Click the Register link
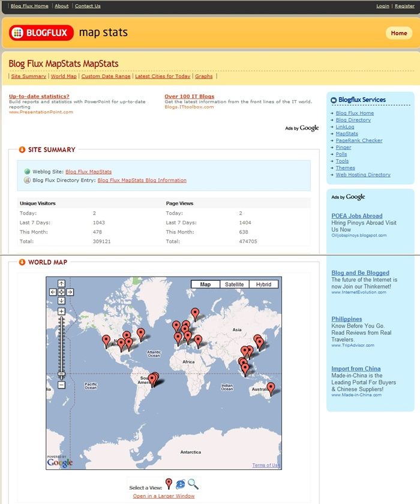 (x=404, y=6)
